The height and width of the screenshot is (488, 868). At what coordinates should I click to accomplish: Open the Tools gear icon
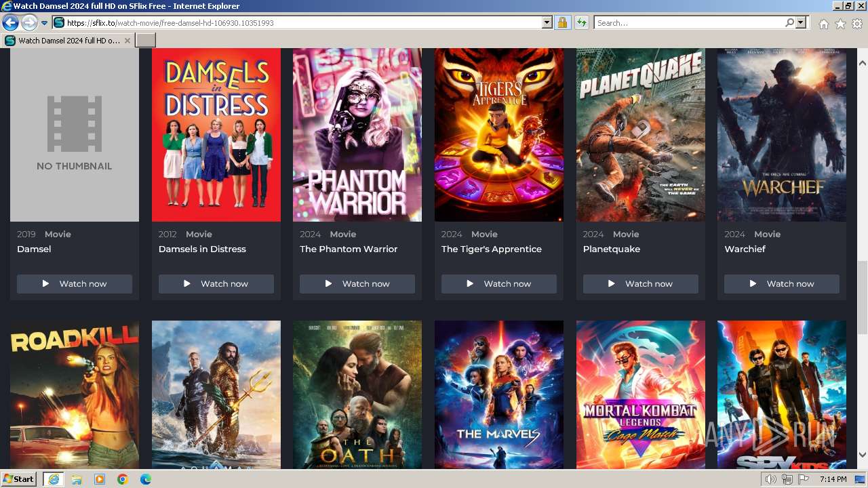pos(857,24)
